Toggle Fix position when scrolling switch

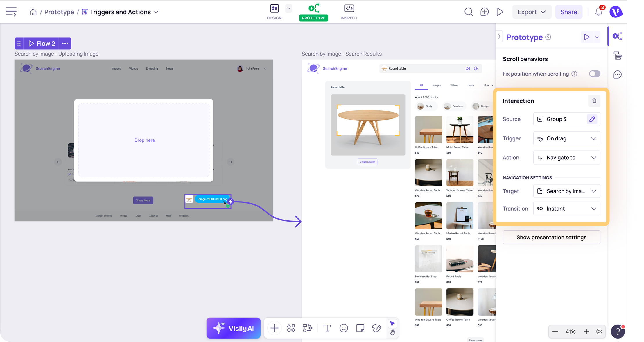coord(594,74)
